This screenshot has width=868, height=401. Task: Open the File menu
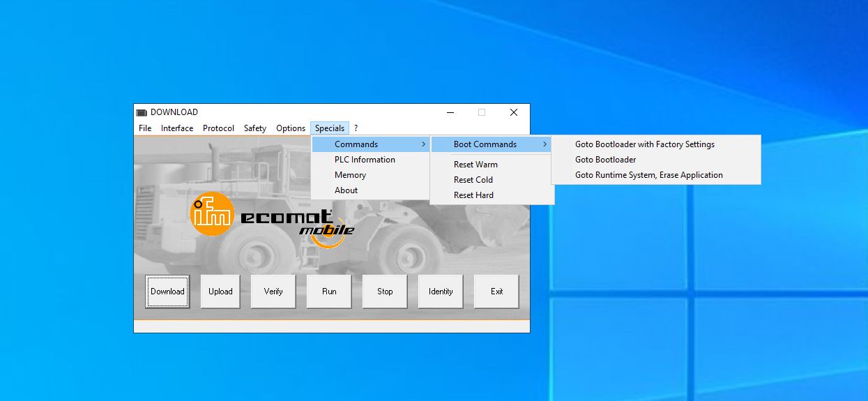click(145, 128)
